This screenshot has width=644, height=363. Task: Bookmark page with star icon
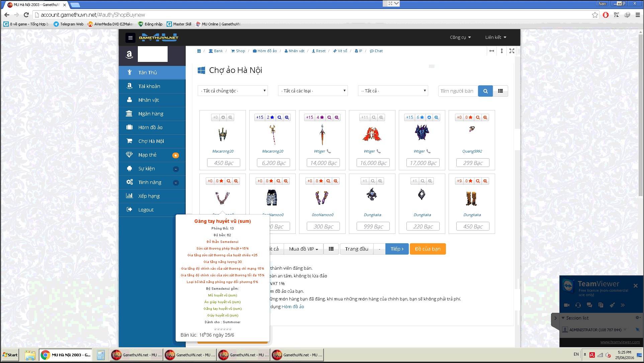tap(595, 15)
